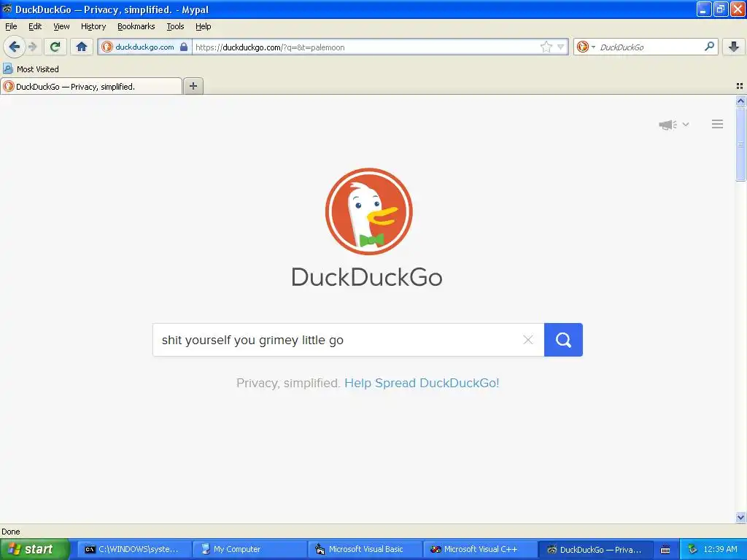Image resolution: width=747 pixels, height=560 pixels.
Task: Click the keyboard icon in the taskbar
Action: [665, 550]
